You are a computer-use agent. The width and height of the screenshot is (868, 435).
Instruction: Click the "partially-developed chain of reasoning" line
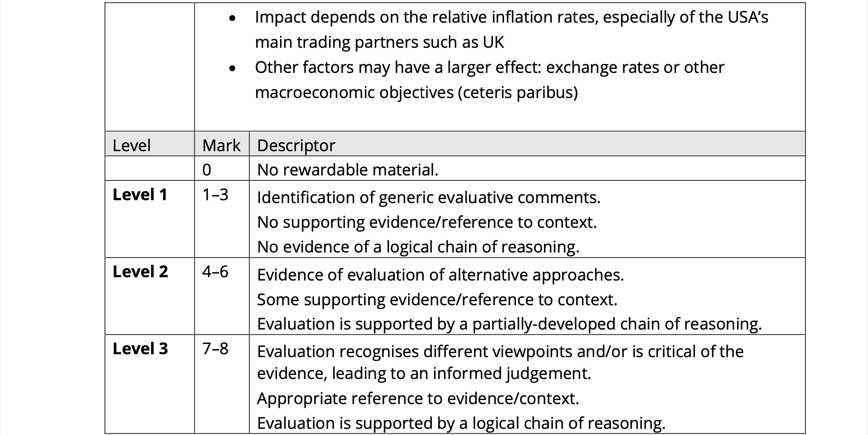[x=509, y=324]
